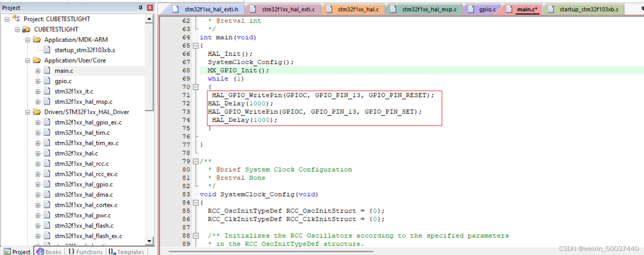Select stm32f1xx_hal_cortex.c in project tree
This screenshot has height=255, width=644.
86,205
